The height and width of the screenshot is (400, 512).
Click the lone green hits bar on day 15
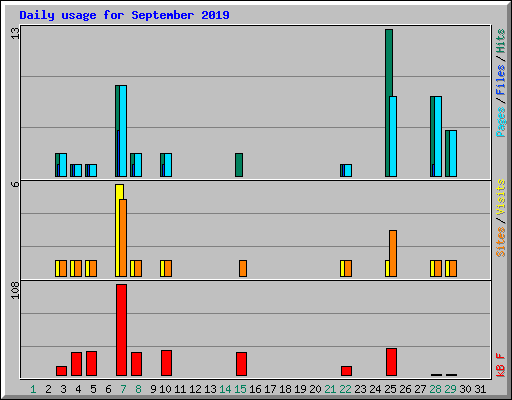(239, 165)
